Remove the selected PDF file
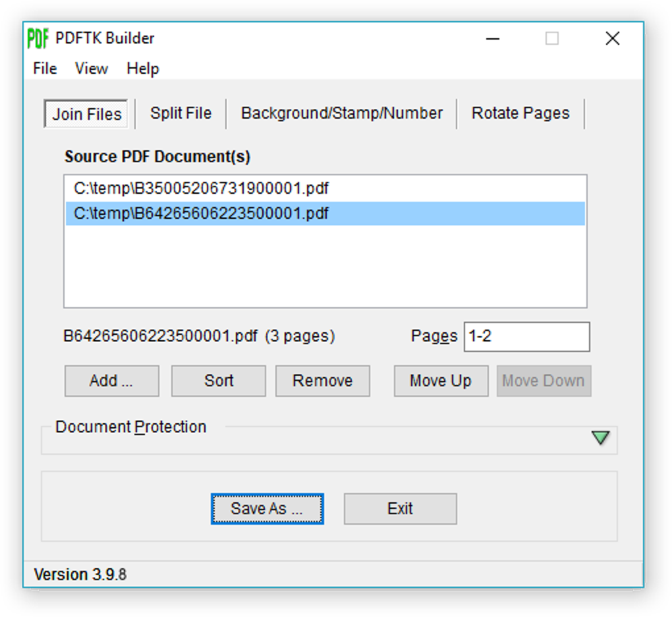Viewport: 672px width, 617px height. (322, 380)
